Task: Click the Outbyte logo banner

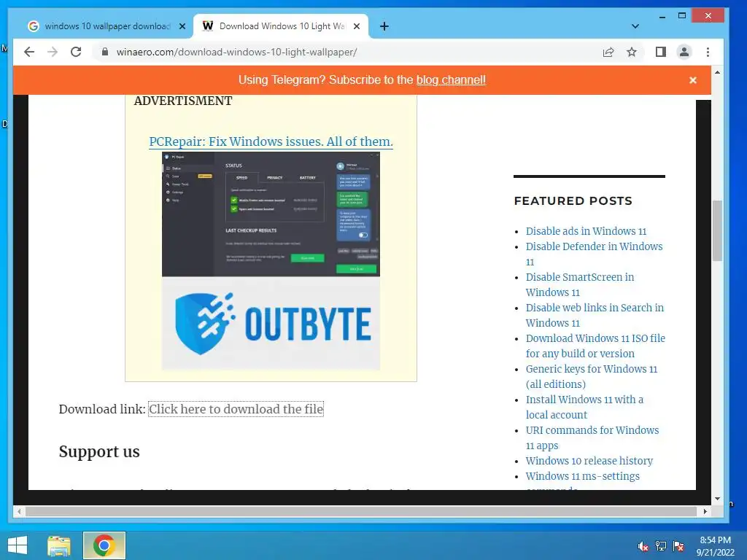Action: [271, 323]
